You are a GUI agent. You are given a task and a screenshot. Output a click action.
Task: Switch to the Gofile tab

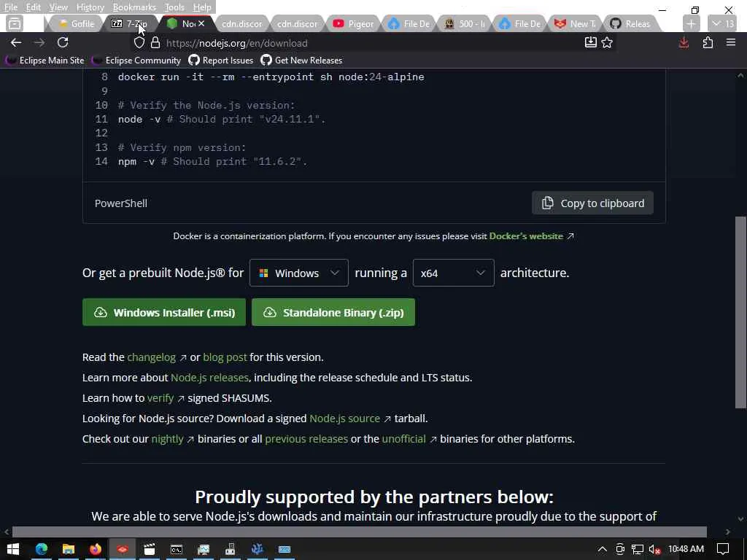[x=76, y=23]
